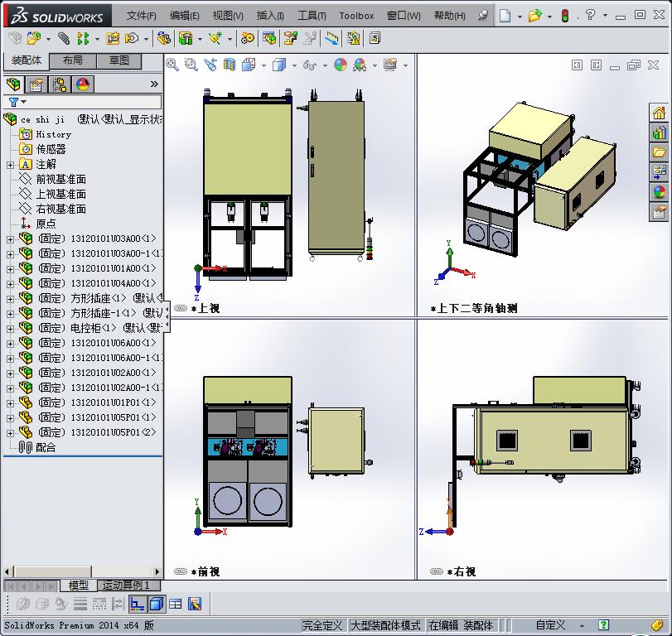This screenshot has height=636, width=672.
Task: Click the Bill of Materials icon
Action: pyautogui.click(x=269, y=39)
